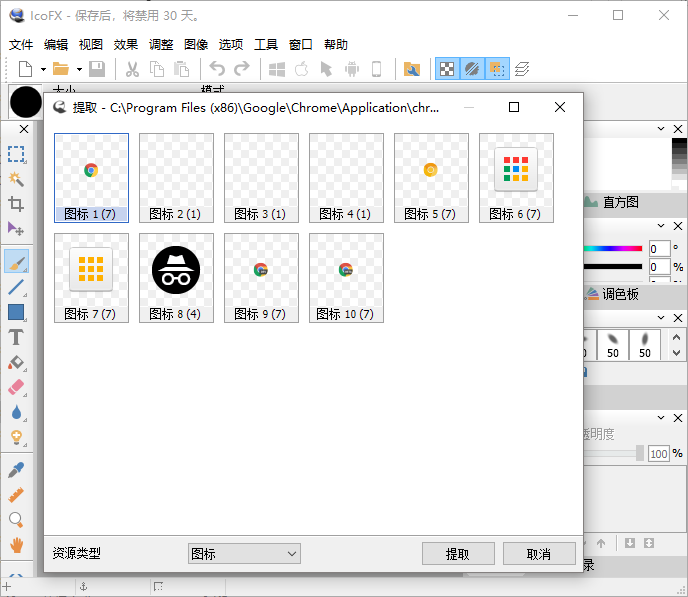Select thumbnail 图标 5 (7) yellow icon
688x597 pixels.
pyautogui.click(x=431, y=178)
